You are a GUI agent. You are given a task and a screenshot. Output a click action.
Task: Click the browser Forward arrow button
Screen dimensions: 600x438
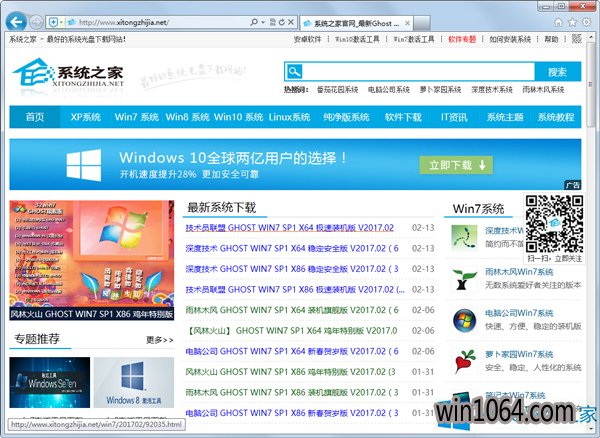36,22
